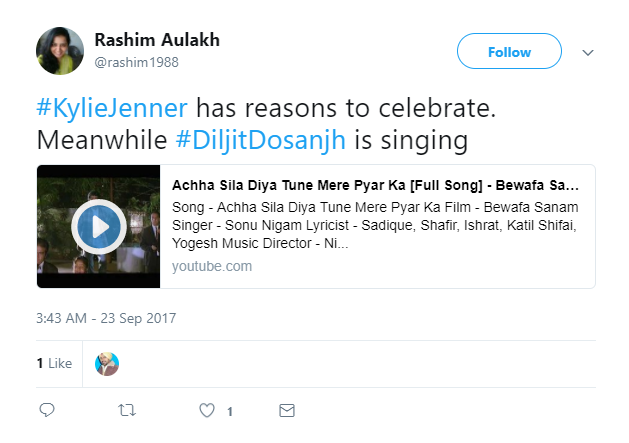
Task: Like the tweet with heart icon
Action: pyautogui.click(x=207, y=410)
